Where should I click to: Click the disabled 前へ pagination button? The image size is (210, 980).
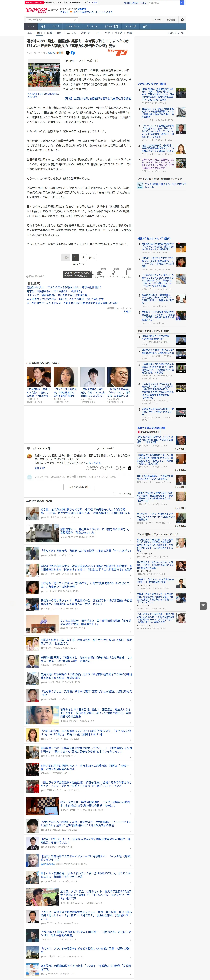[x=66, y=258]
